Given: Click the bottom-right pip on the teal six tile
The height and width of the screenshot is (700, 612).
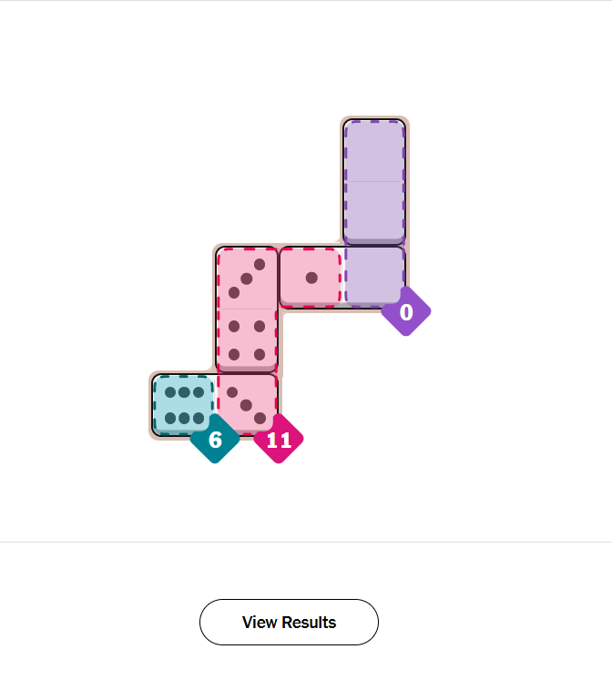Looking at the screenshot, I should pos(198,418).
